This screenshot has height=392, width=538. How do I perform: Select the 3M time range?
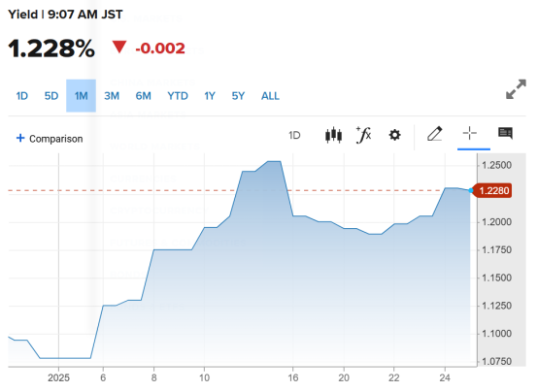coord(112,96)
